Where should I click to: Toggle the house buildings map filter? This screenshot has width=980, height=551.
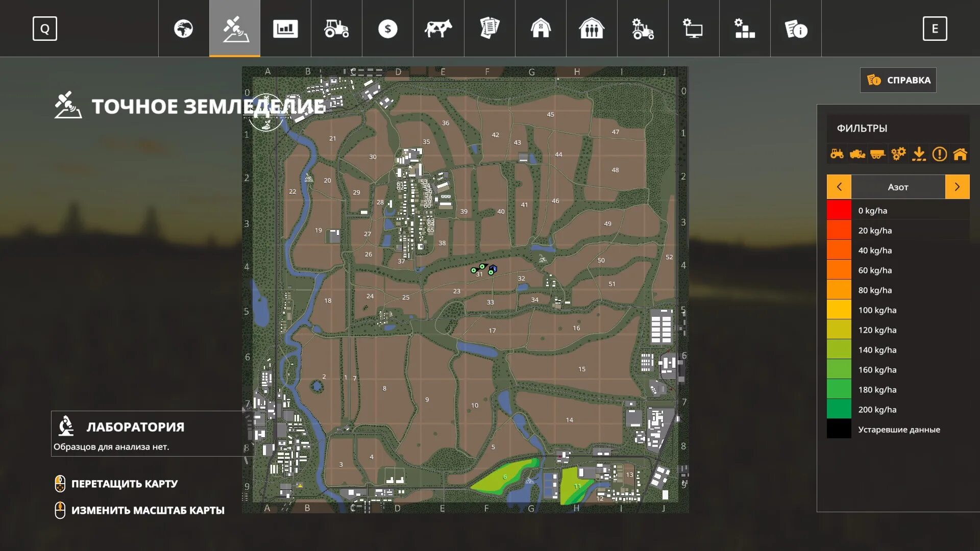(960, 154)
